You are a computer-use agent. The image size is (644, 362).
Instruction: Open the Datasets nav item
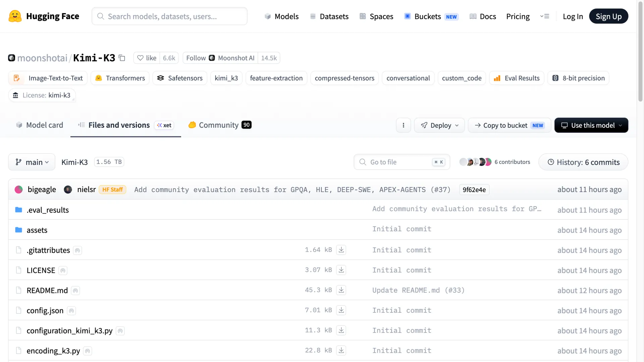pos(329,16)
